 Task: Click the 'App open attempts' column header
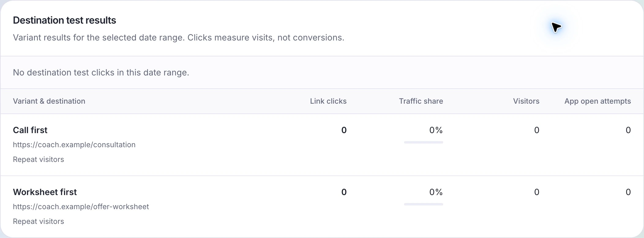[597, 101]
